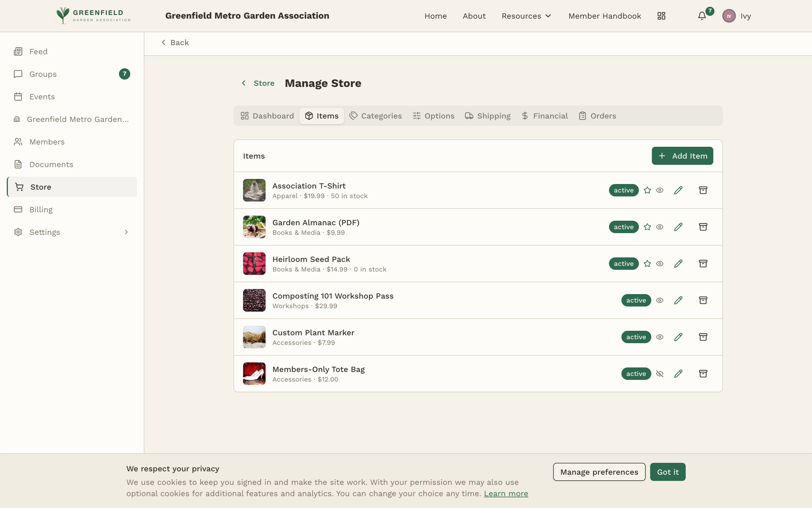
Task: Archive the Association T-Shirt item
Action: 703,190
